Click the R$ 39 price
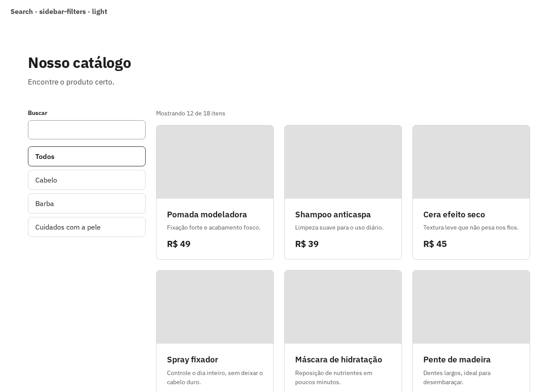Image resolution: width=558 pixels, height=392 pixels. click(307, 244)
